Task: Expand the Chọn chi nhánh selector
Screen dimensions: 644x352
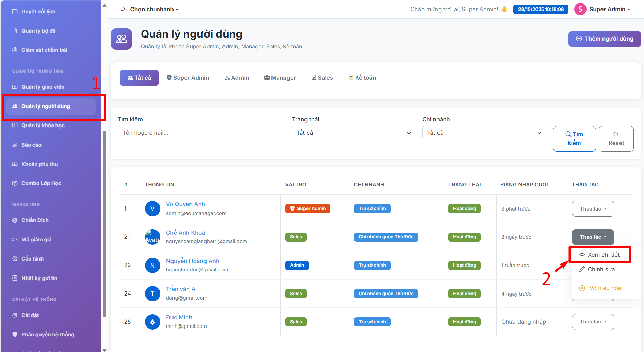Action: click(150, 9)
